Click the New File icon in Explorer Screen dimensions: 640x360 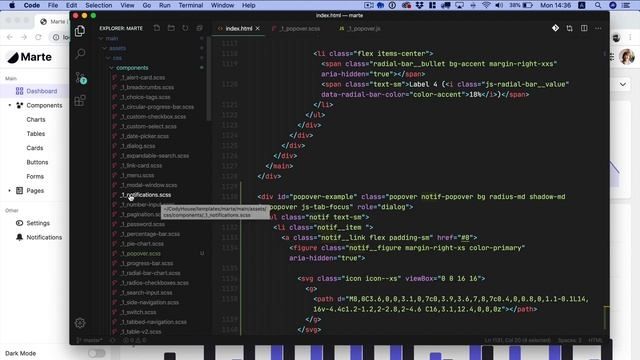[157, 28]
